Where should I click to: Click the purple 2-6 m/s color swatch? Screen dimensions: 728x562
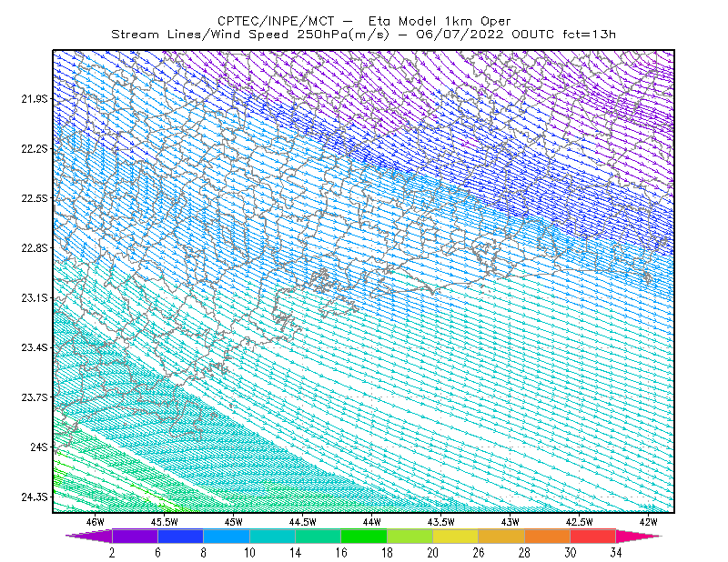click(135, 536)
